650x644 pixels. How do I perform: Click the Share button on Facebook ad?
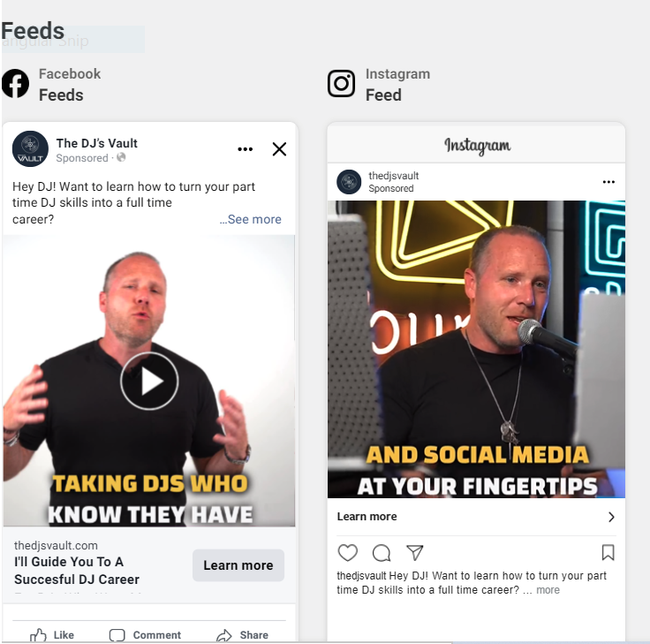pyautogui.click(x=243, y=635)
